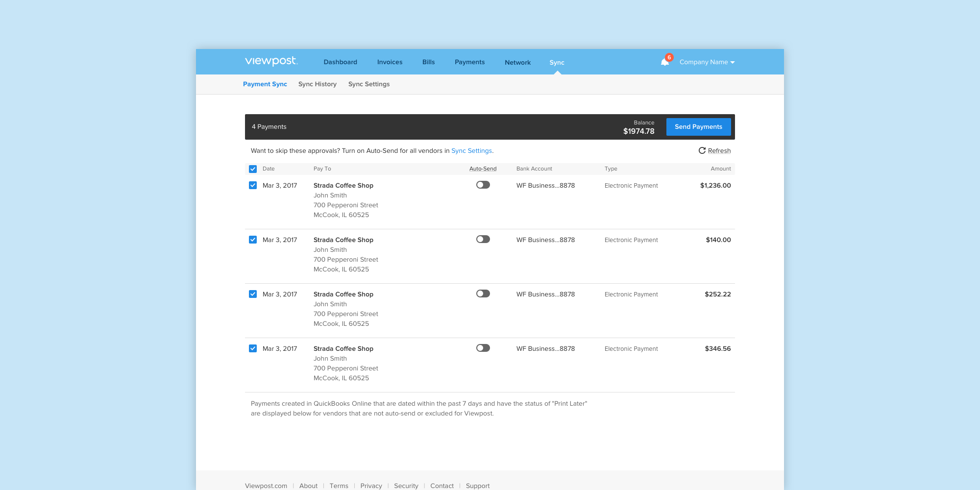Click WF Business...8878 in $252.22 row

(545, 294)
